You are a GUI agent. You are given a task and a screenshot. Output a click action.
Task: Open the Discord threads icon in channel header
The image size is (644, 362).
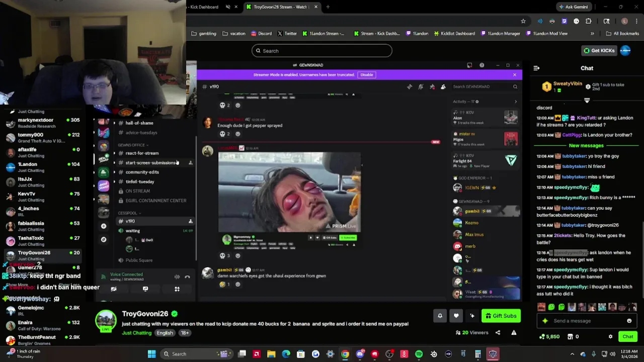[410, 86]
